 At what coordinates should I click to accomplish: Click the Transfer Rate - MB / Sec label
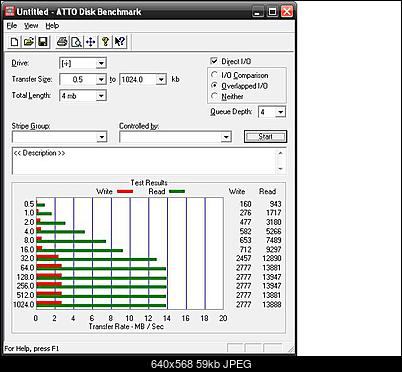(126, 326)
